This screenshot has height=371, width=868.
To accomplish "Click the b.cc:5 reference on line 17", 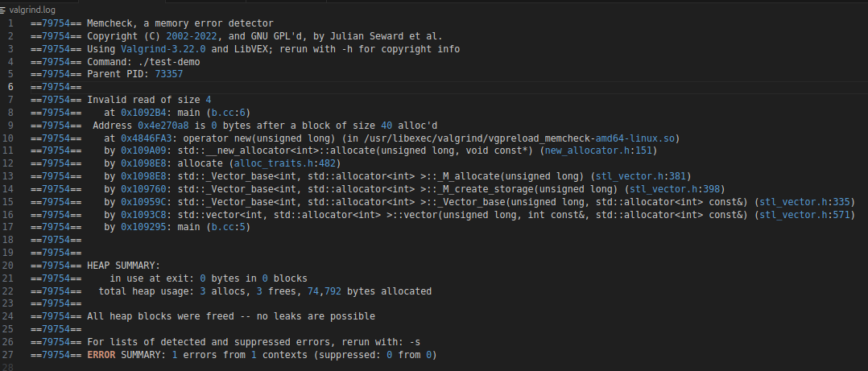I will 229,227.
